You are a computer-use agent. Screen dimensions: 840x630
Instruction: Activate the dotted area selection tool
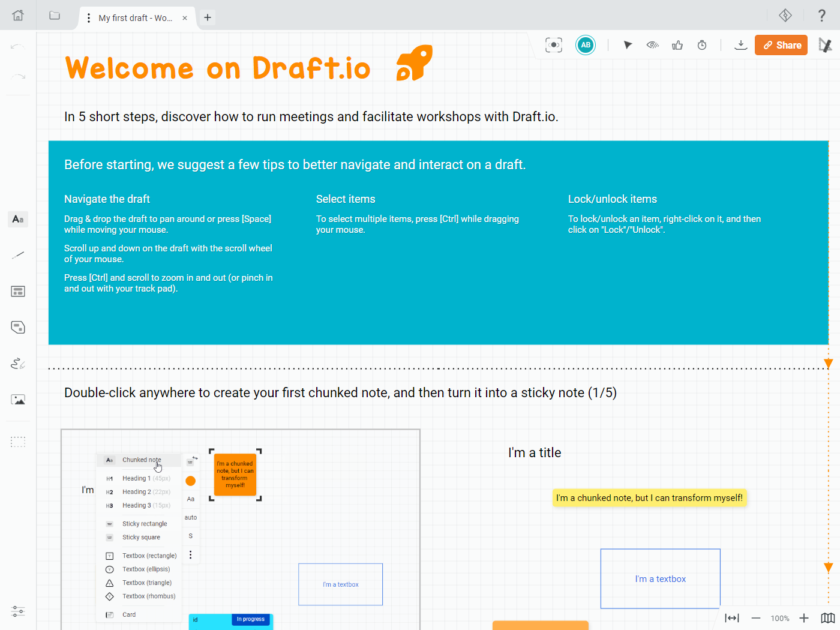(18, 442)
